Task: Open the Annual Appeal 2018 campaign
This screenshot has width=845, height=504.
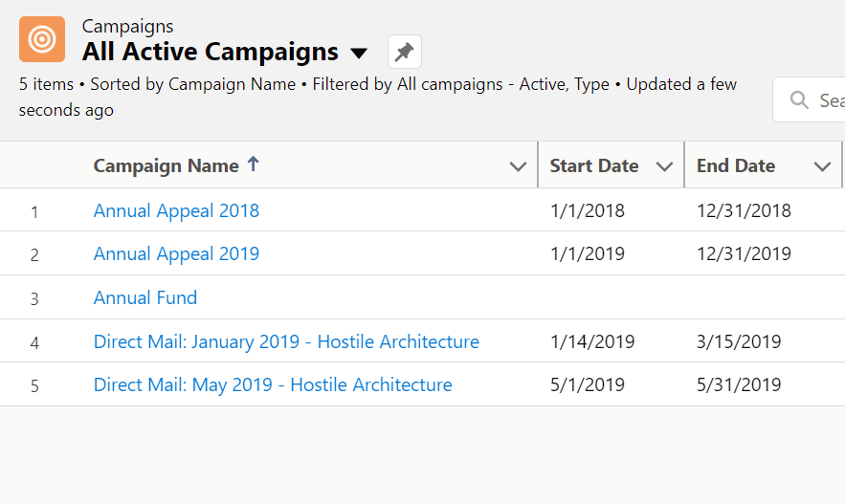Action: tap(176, 210)
